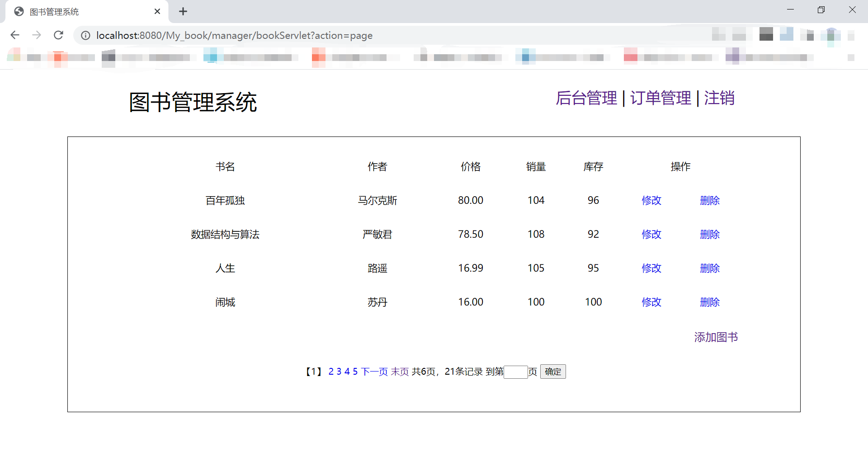Click the 注销 logout link

tap(719, 98)
